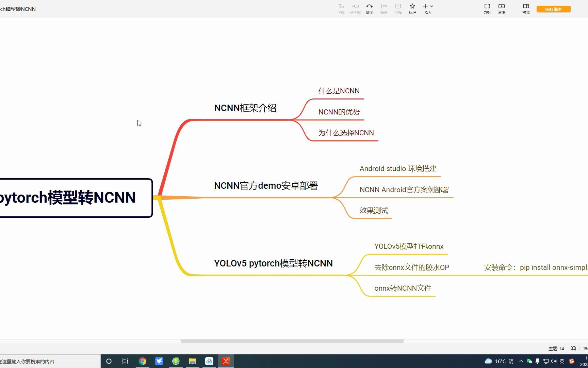This screenshot has height=368, width=588.
Task: Open File Explorer on the taskbar
Action: (192, 361)
